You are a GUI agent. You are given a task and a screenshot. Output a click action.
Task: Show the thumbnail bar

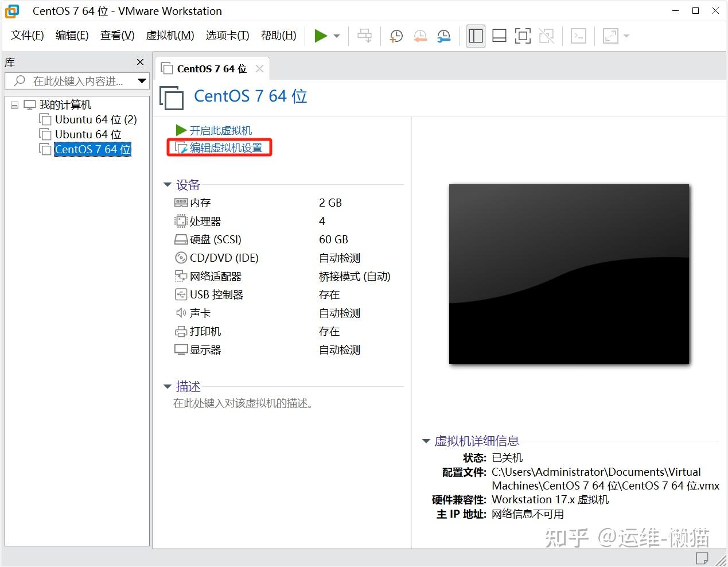tap(499, 36)
